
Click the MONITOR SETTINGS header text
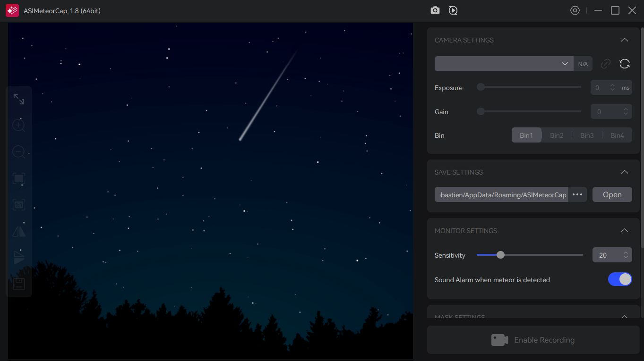pos(466,231)
